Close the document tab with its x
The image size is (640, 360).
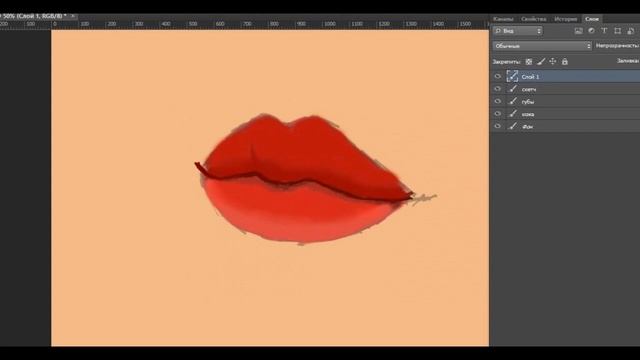click(x=73, y=16)
